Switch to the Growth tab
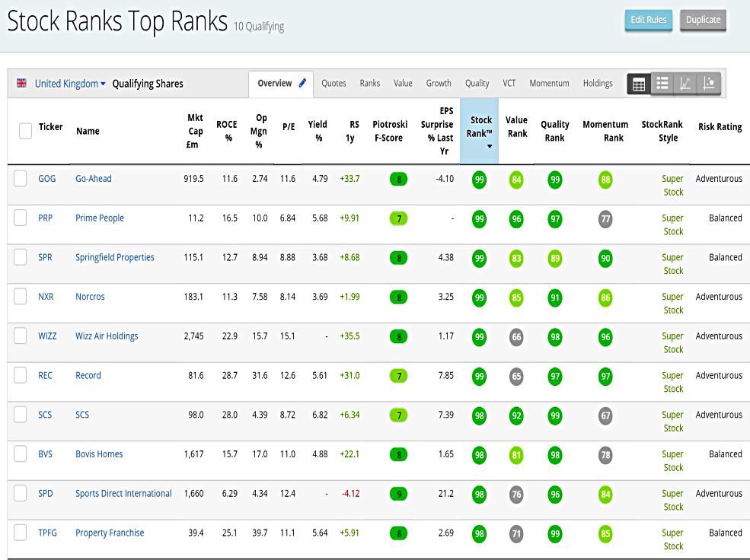The height and width of the screenshot is (560, 750). click(439, 83)
